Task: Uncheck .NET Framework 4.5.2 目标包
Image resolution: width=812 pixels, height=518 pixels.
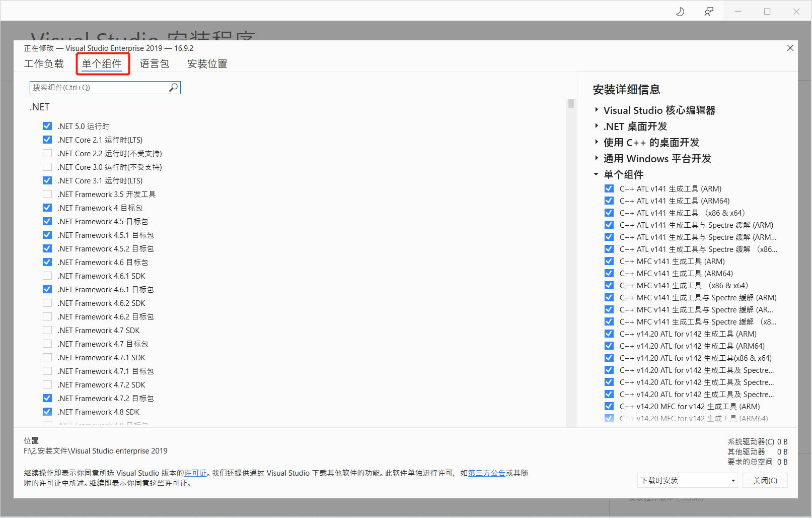Action: click(47, 248)
